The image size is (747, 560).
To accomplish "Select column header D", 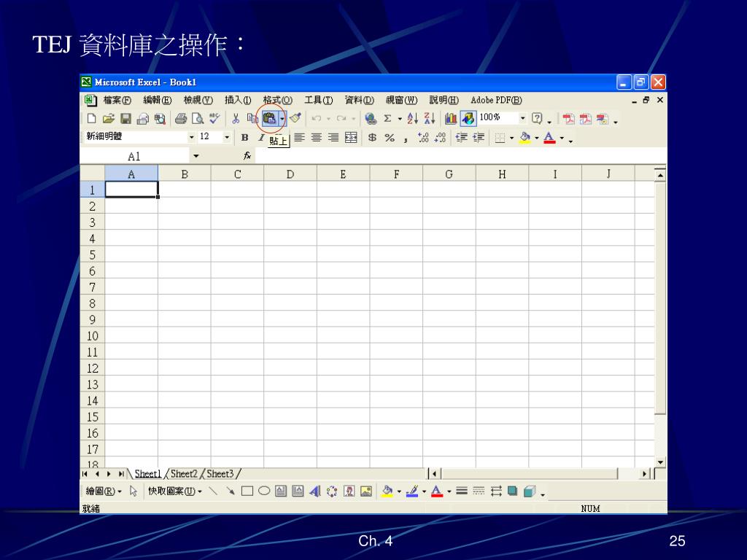I will [x=290, y=174].
